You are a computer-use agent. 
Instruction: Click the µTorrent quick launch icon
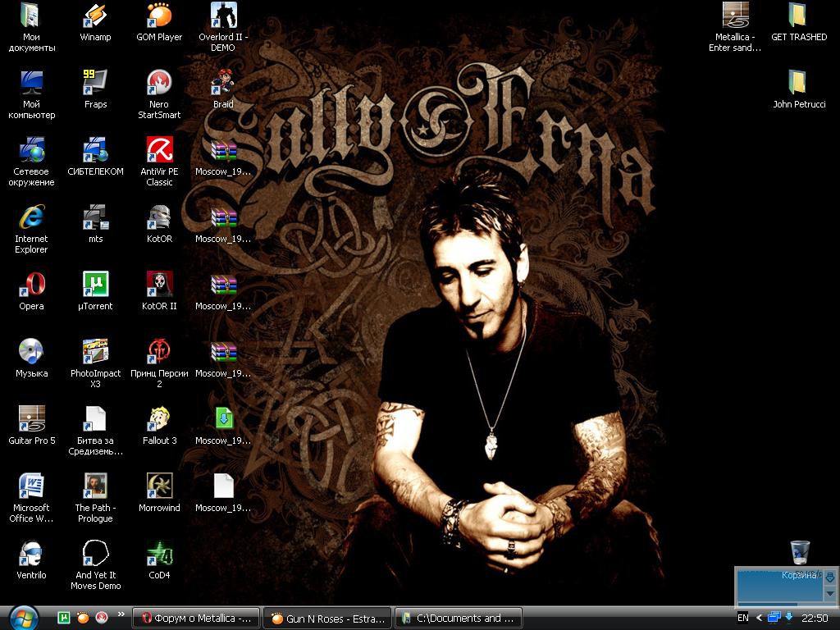coord(63,618)
